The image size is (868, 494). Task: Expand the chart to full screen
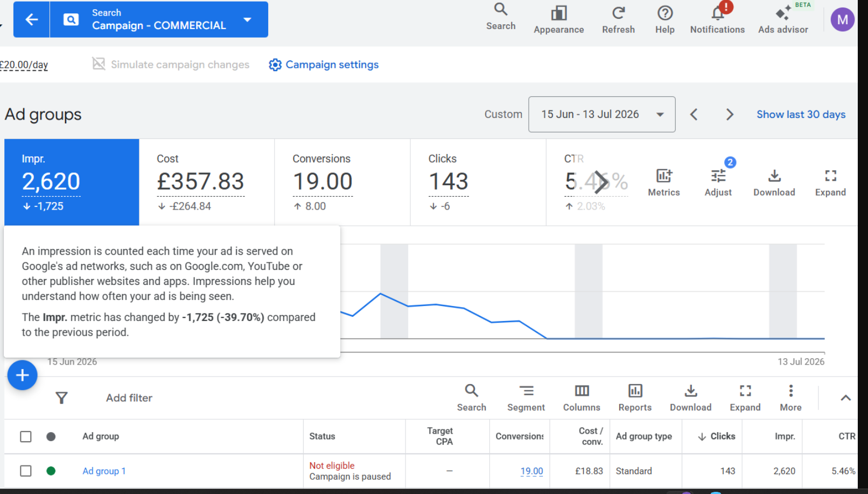[830, 182]
